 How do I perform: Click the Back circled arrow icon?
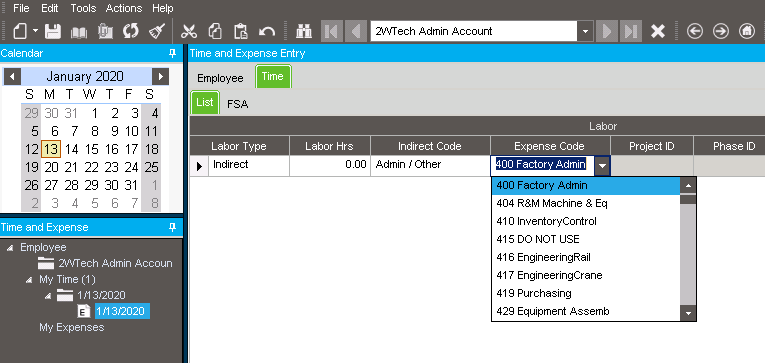[695, 32]
